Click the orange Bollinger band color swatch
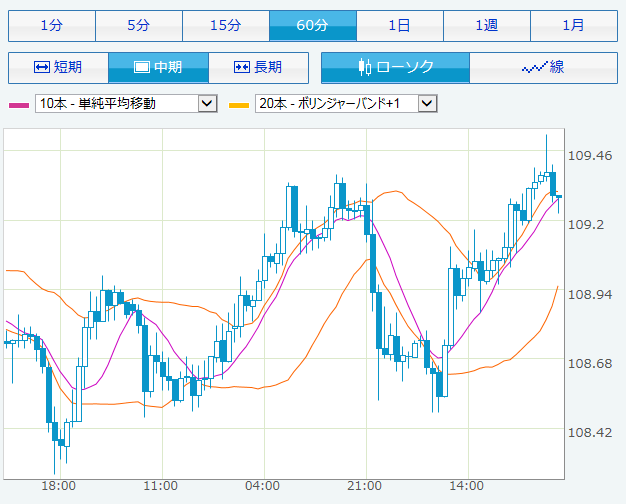Screen dimensions: 626x504 (x=239, y=104)
